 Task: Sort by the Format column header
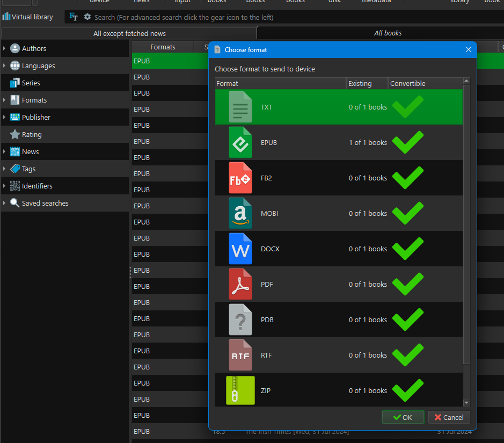[280, 84]
